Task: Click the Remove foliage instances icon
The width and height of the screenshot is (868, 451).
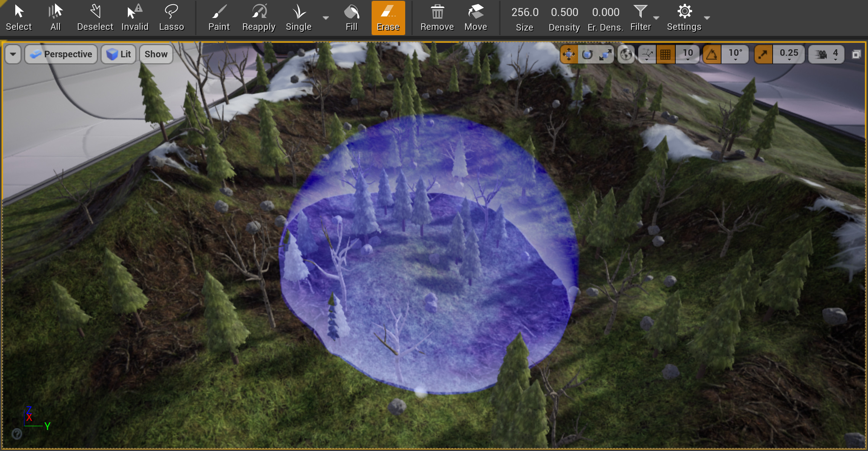Action: (437, 17)
